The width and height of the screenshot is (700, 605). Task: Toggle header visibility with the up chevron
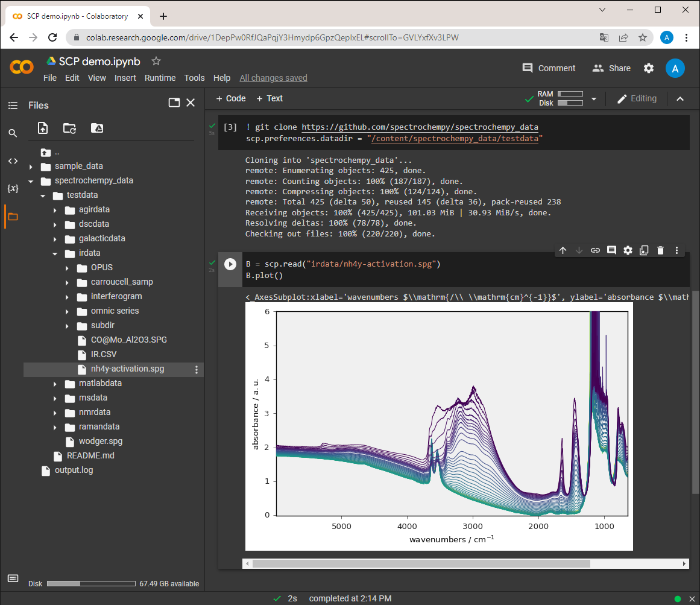680,99
